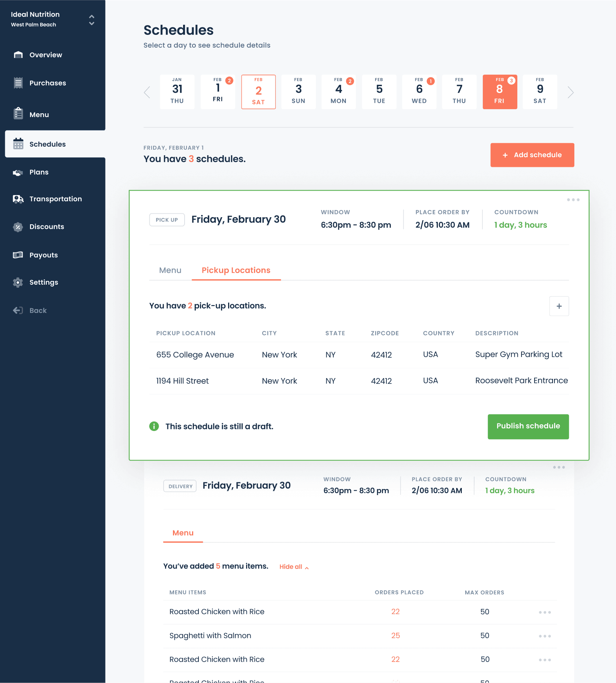Image resolution: width=616 pixels, height=683 pixels.
Task: Add a pick-up location with plus button
Action: pos(559,306)
